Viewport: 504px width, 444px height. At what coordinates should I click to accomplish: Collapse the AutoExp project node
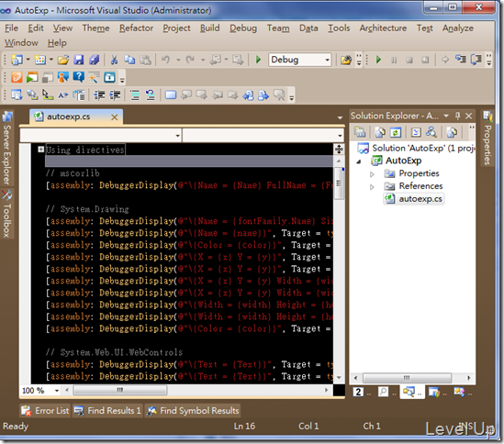pos(359,161)
